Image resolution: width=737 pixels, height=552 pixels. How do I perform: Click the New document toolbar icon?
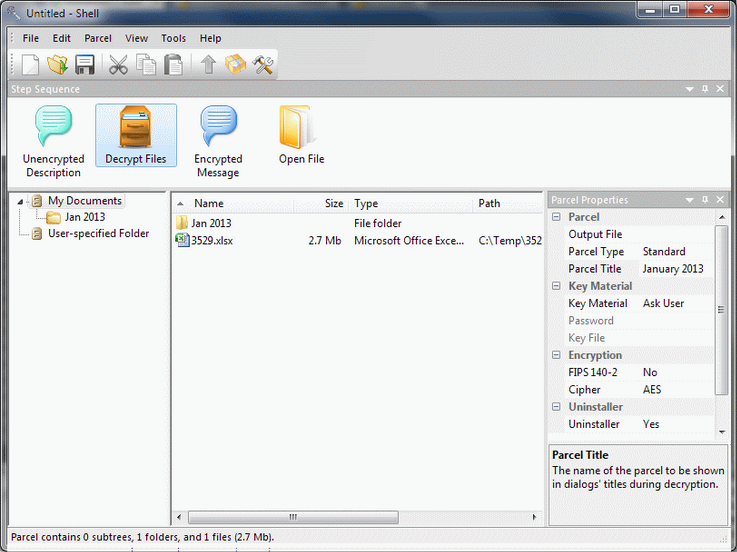tap(31, 65)
